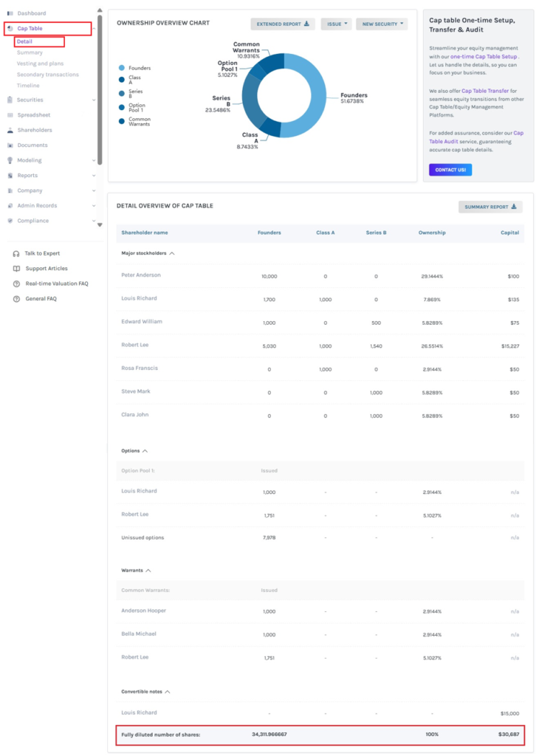Click the Spreadsheet grid icon

click(x=10, y=115)
